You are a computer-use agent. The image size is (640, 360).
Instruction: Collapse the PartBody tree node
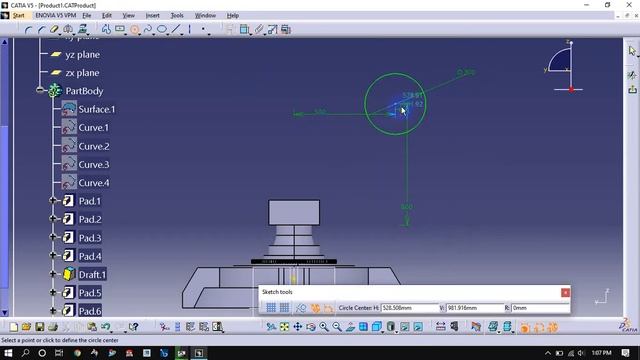point(40,90)
